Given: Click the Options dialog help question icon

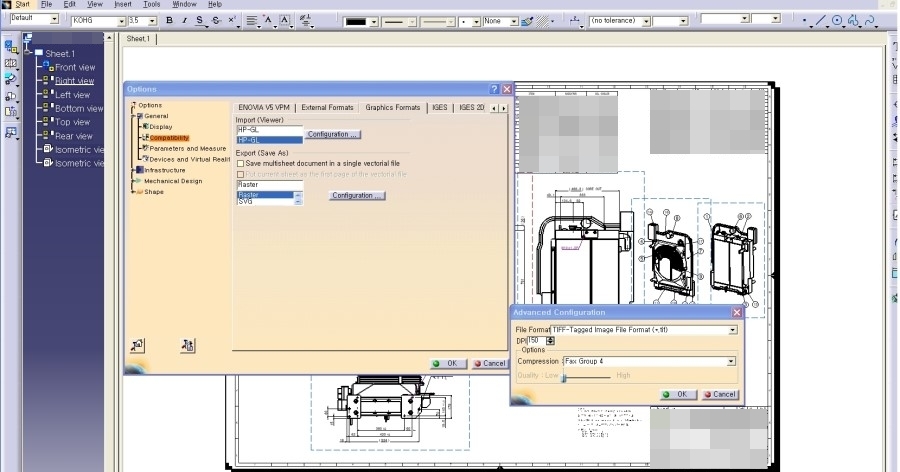Looking at the screenshot, I should (494, 89).
